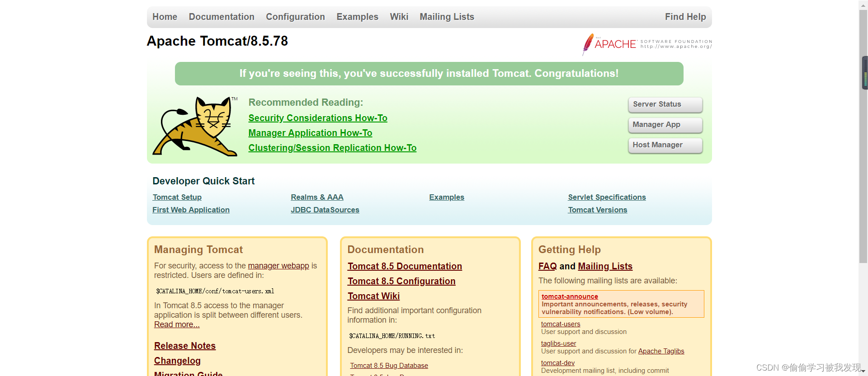Image resolution: width=868 pixels, height=376 pixels.
Task: Open the Changelog link
Action: pyautogui.click(x=177, y=361)
